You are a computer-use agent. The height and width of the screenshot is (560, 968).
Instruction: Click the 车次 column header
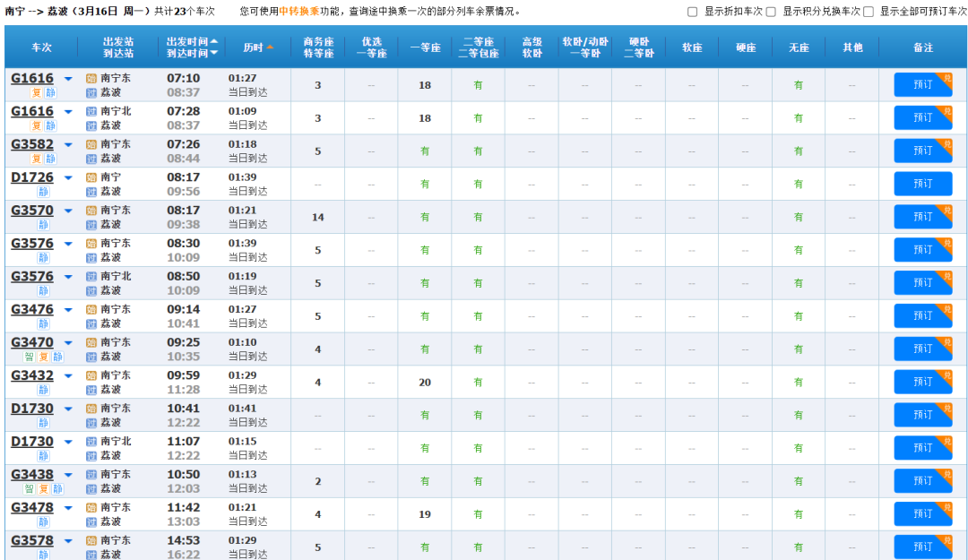pos(41,47)
